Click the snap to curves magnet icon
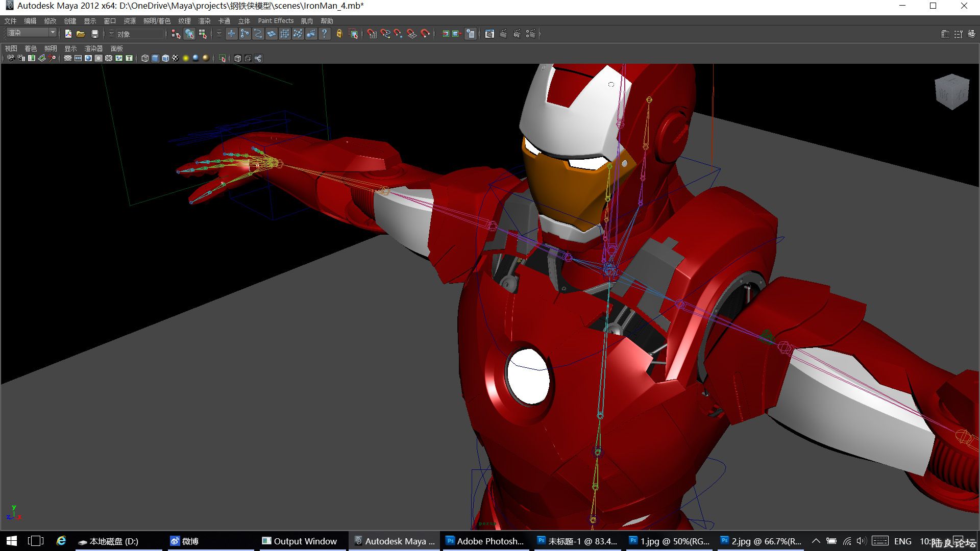 385,34
